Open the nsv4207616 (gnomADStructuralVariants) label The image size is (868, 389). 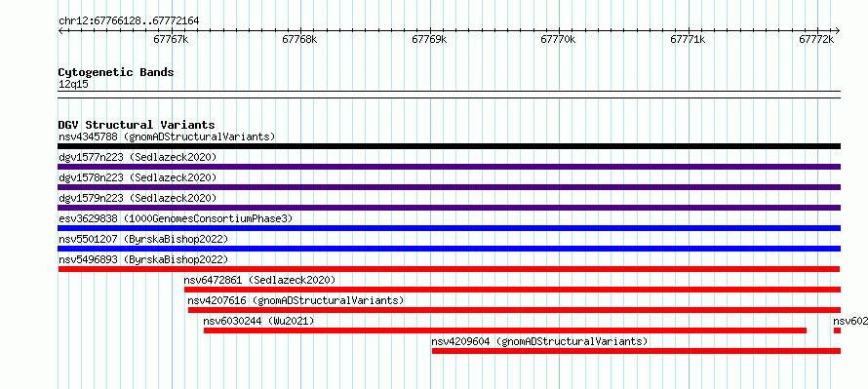coord(296,300)
